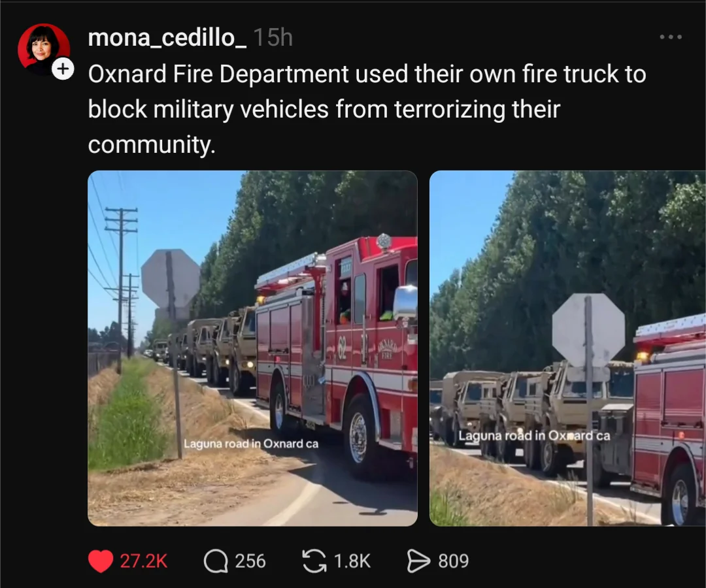
Task: Click the second photo's Laguna road caption
Action: (x=535, y=436)
